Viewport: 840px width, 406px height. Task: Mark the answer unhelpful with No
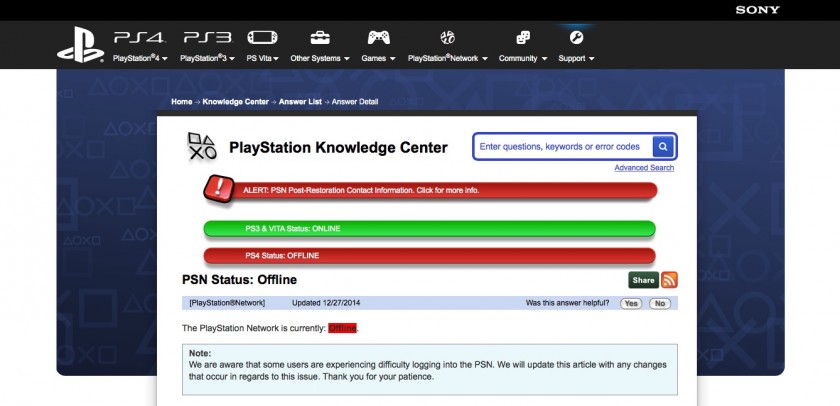click(660, 304)
